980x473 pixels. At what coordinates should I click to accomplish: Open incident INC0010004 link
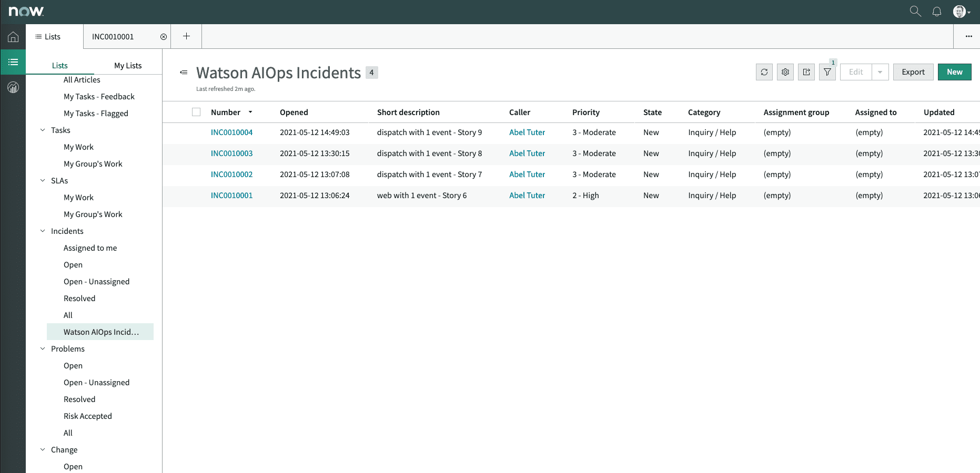(231, 132)
